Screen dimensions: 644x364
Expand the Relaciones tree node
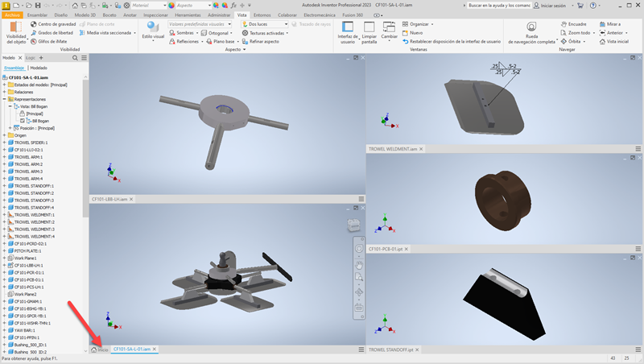5,92
